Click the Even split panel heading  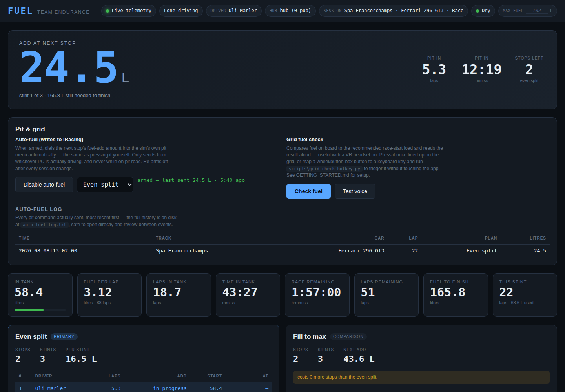click(x=31, y=337)
